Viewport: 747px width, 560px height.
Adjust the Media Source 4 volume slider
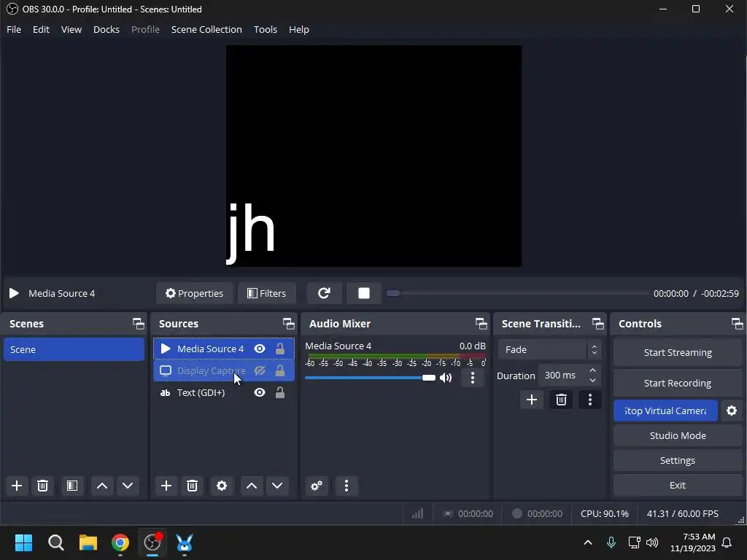pyautogui.click(x=370, y=378)
